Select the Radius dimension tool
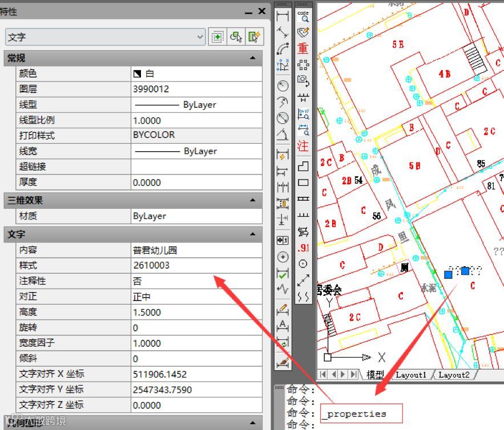 click(283, 86)
